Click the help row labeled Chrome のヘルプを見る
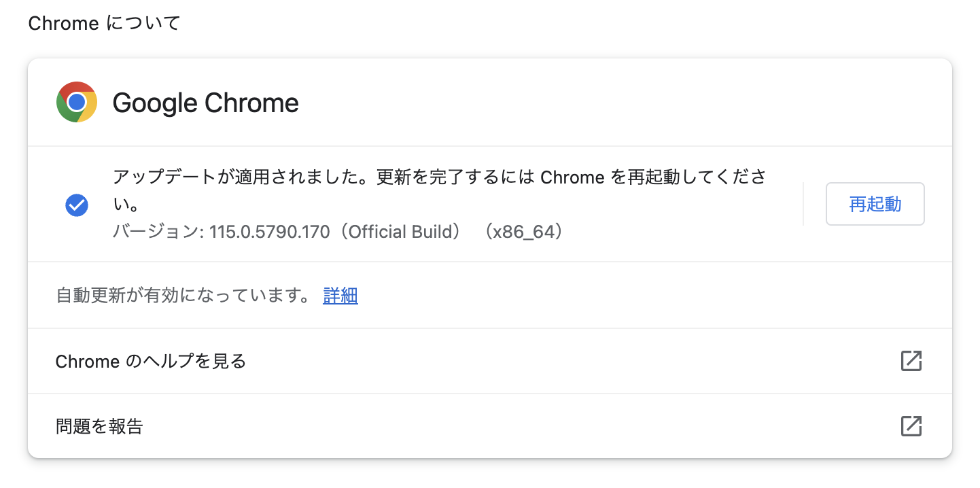 pyautogui.click(x=150, y=361)
